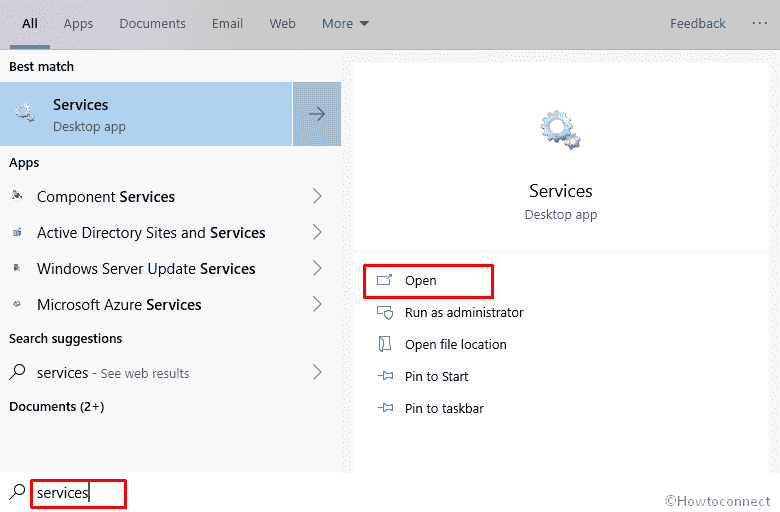This screenshot has height=512, width=780.
Task: Click the Run as administrator shield icon
Action: (x=385, y=312)
